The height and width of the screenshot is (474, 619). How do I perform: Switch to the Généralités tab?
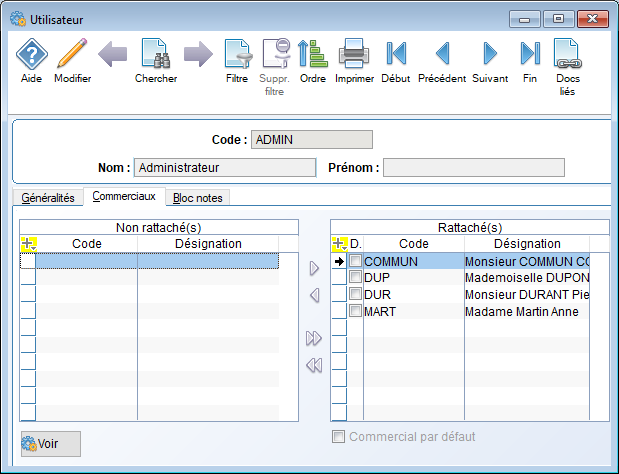coord(48,198)
